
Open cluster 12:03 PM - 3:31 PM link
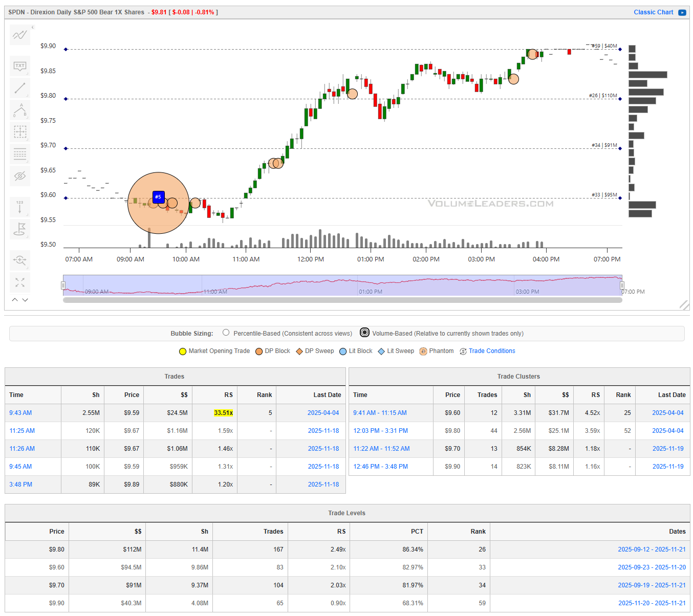coord(380,431)
